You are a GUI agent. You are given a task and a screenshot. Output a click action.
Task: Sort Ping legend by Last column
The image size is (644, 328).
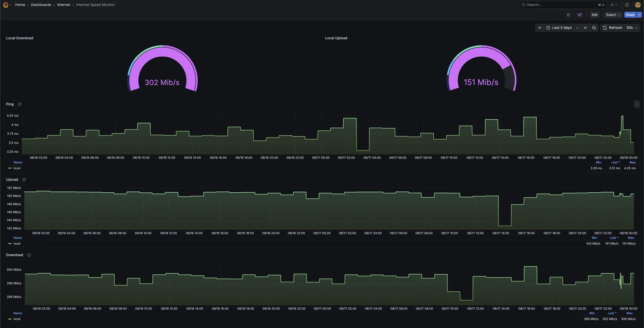click(615, 162)
